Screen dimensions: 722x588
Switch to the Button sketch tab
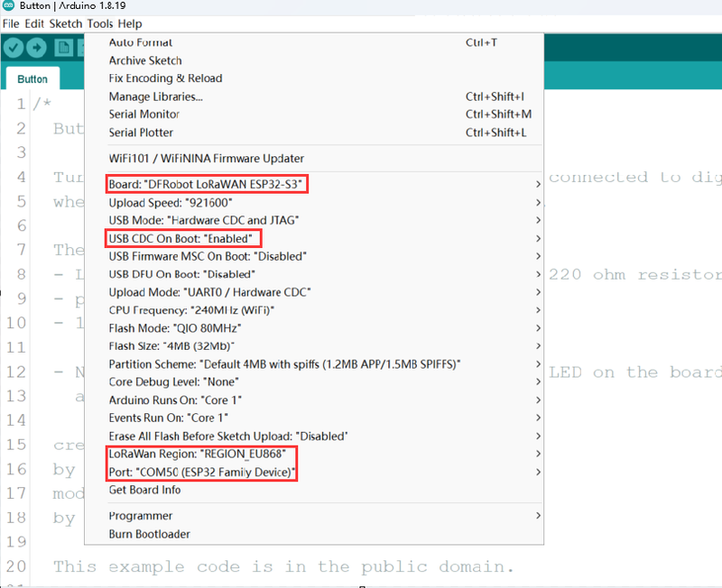point(32,78)
